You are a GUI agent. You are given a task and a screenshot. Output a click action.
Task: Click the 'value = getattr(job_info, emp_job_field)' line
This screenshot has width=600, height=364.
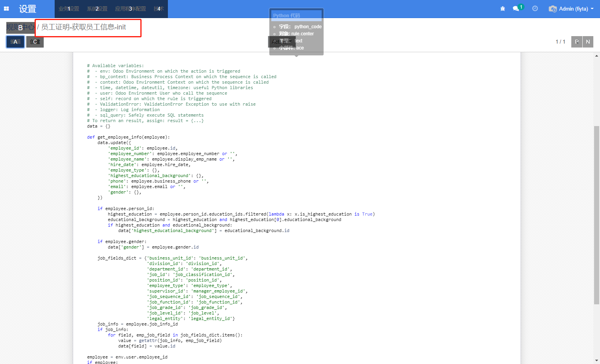pos(170,340)
